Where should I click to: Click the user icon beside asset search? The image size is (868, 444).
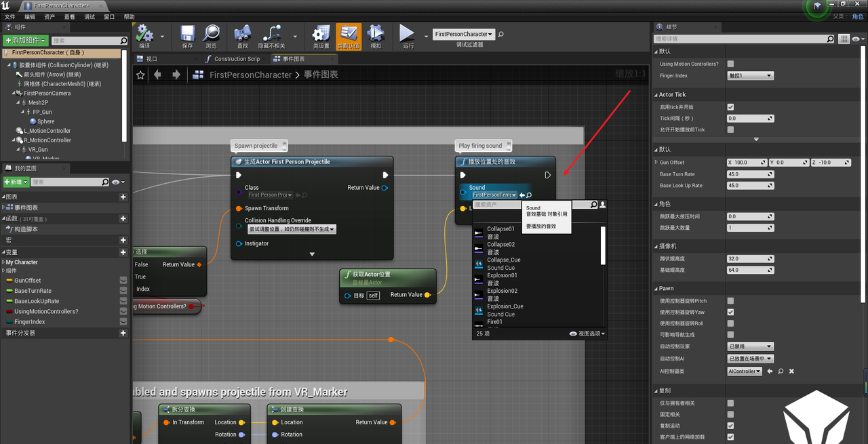603,204
